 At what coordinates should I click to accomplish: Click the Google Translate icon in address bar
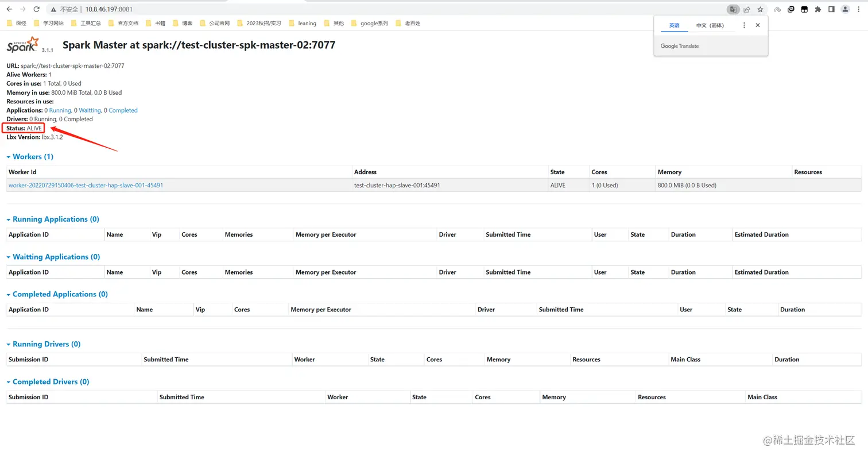(733, 9)
